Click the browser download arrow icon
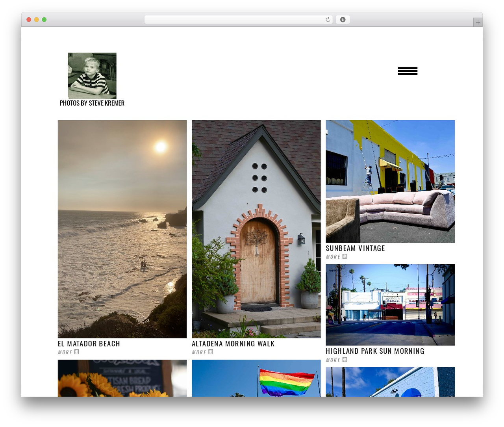This screenshot has height=427, width=504. coord(343,20)
